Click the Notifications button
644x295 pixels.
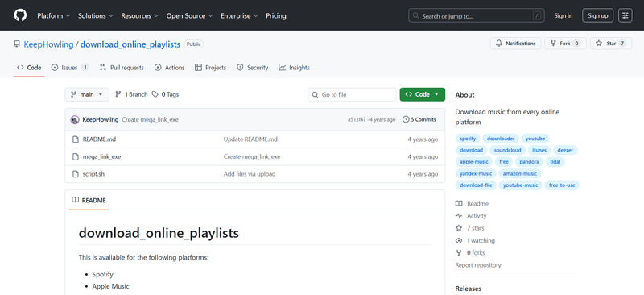pyautogui.click(x=515, y=44)
